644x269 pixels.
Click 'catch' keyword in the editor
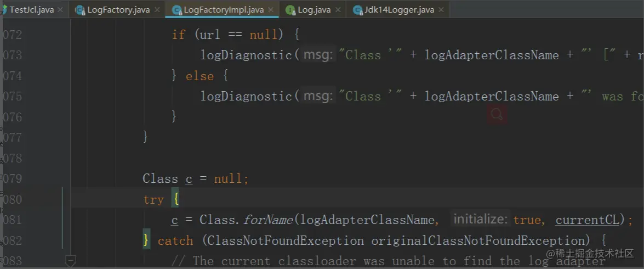tap(175, 240)
